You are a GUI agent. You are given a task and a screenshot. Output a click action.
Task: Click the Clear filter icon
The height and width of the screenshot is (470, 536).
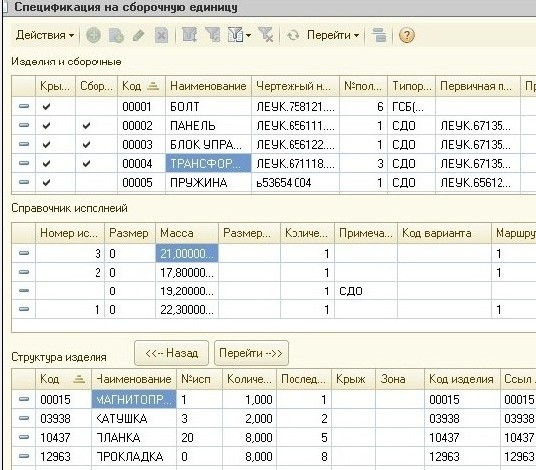tap(266, 35)
